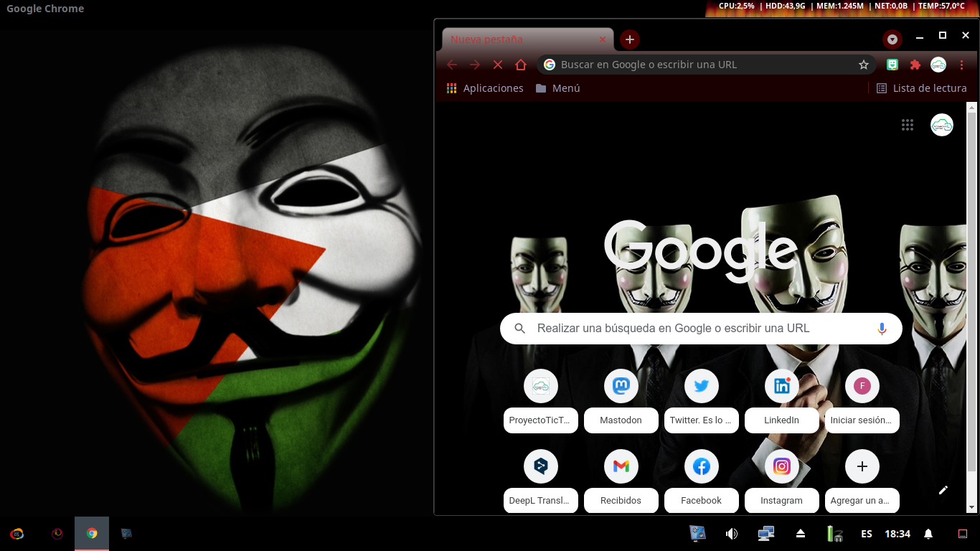
Task: Bookmark this page with the star icon
Action: tap(864, 65)
